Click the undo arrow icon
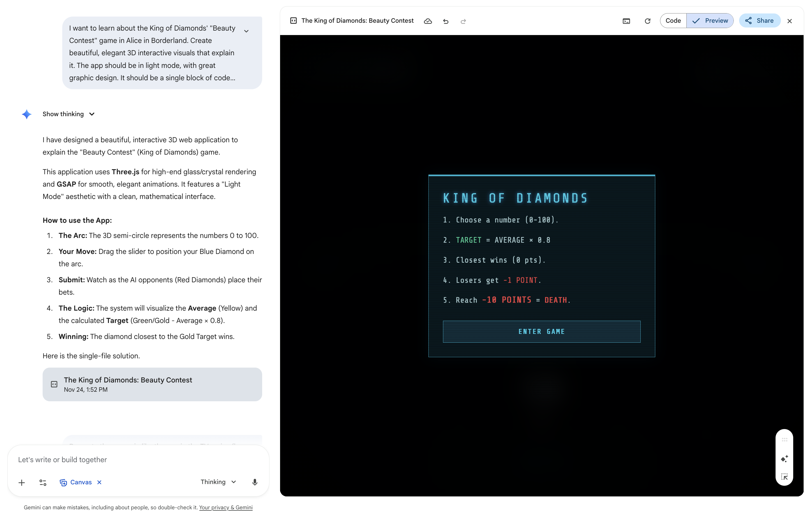Image resolution: width=812 pixels, height=518 pixels. click(x=446, y=21)
